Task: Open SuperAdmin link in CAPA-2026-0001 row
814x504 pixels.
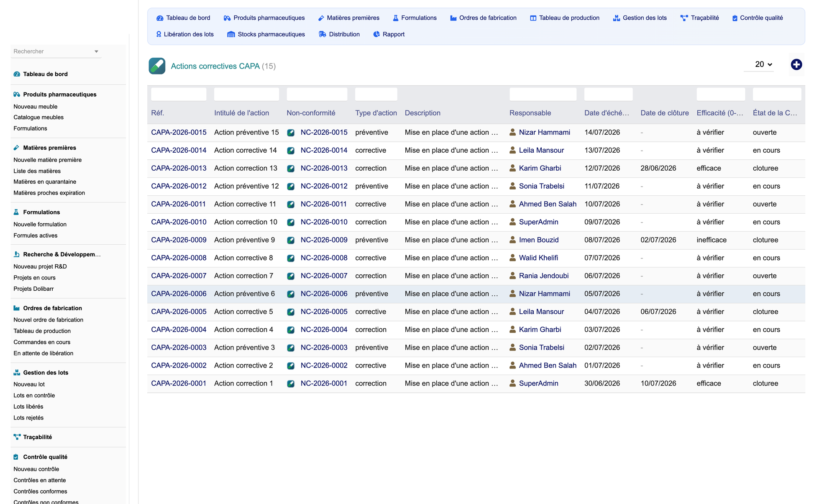Action: tap(538, 383)
